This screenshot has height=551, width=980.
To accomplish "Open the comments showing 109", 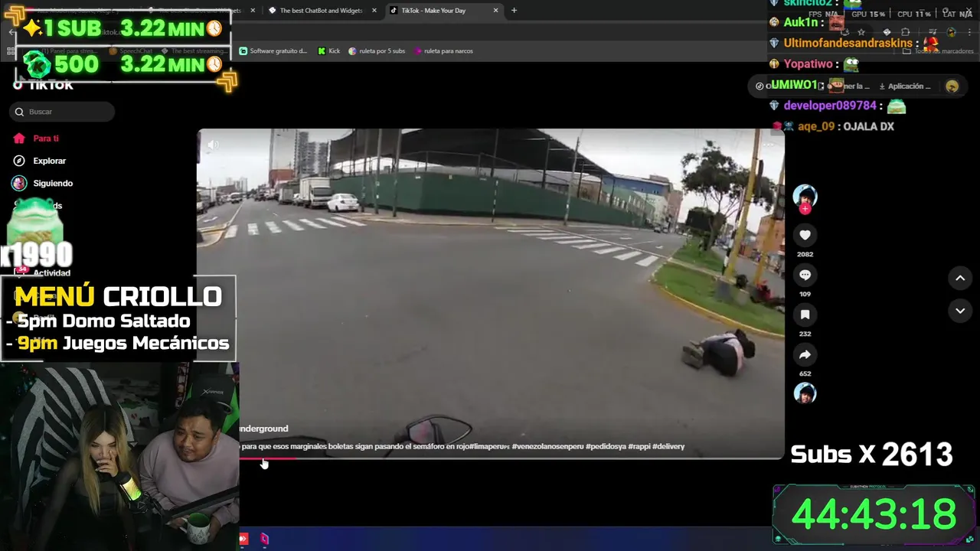I will [805, 275].
